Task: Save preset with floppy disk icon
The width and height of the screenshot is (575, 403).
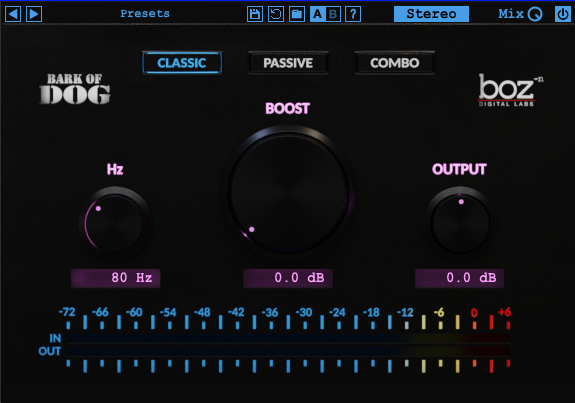Action: [x=254, y=14]
